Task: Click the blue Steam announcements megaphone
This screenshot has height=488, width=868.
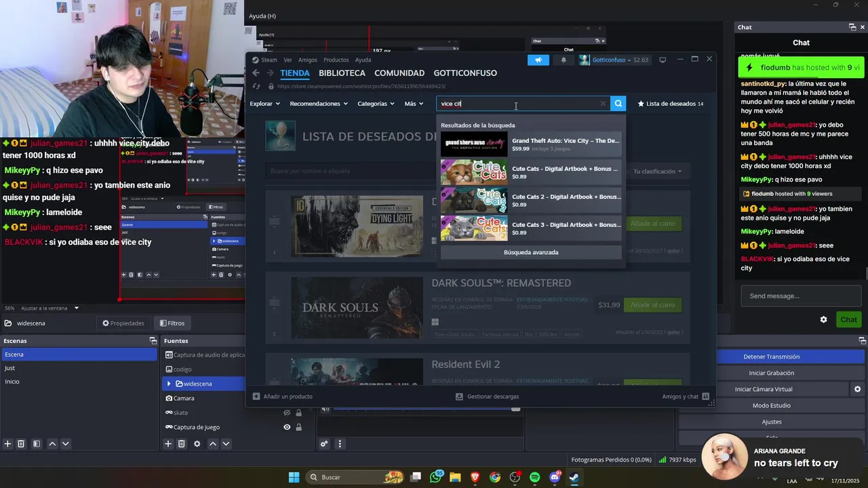Action: (x=538, y=60)
